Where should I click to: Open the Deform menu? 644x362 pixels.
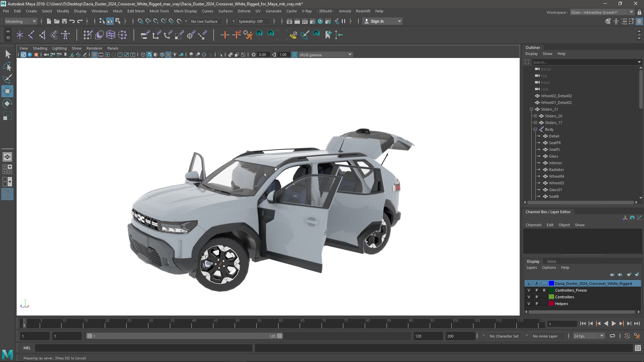(x=244, y=11)
